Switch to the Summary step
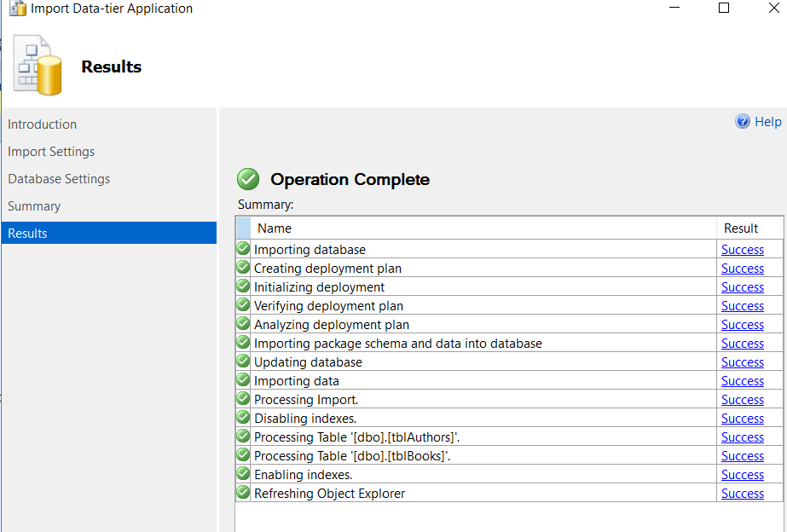The height and width of the screenshot is (532, 787). click(34, 206)
